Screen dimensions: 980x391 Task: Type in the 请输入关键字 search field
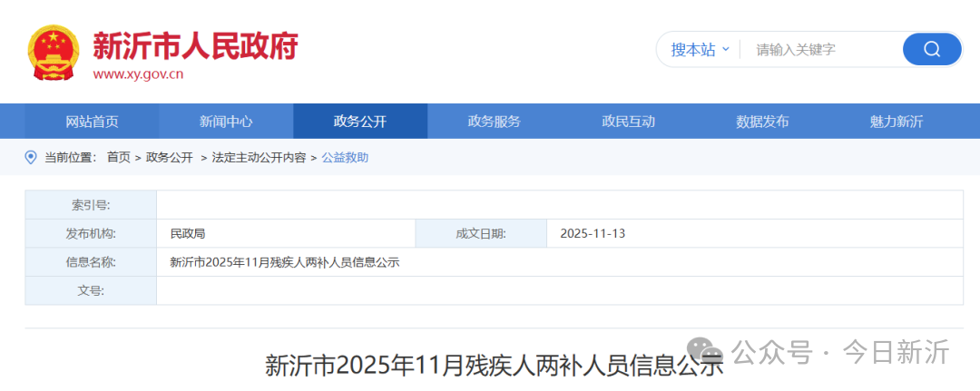coord(821,50)
